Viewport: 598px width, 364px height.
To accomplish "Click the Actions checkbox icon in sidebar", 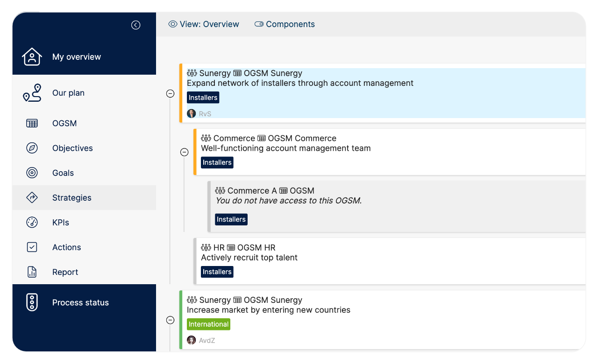I will click(32, 247).
